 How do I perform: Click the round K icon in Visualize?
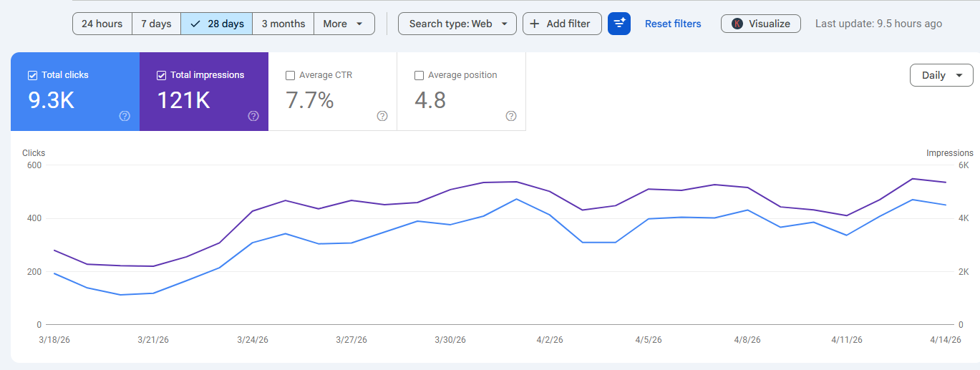(x=737, y=24)
